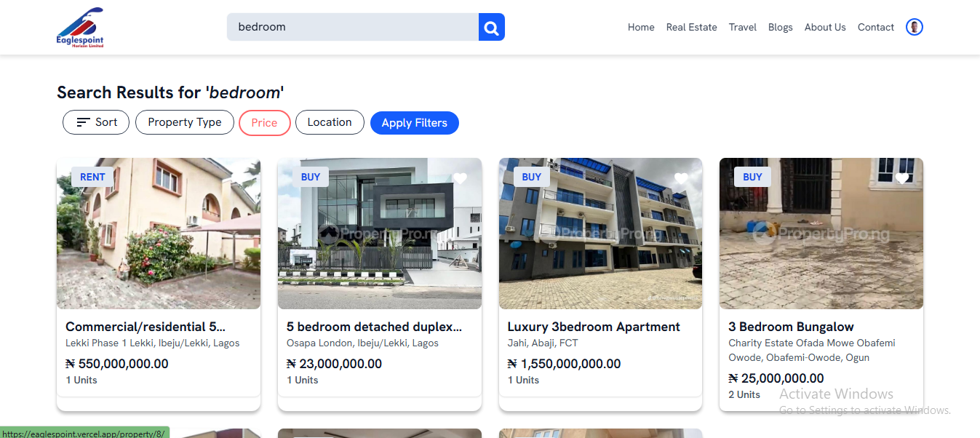Open the user profile avatar
Screen dimensions: 980x438
(915, 27)
